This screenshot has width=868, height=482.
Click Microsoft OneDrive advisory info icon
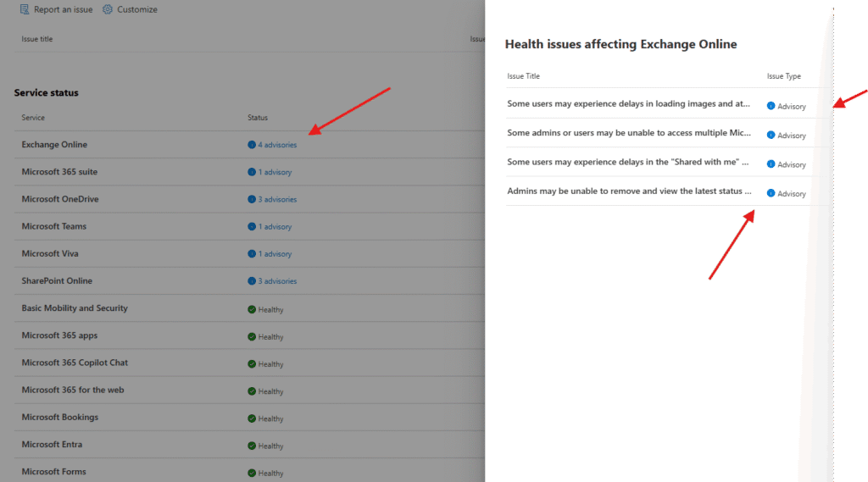(252, 199)
